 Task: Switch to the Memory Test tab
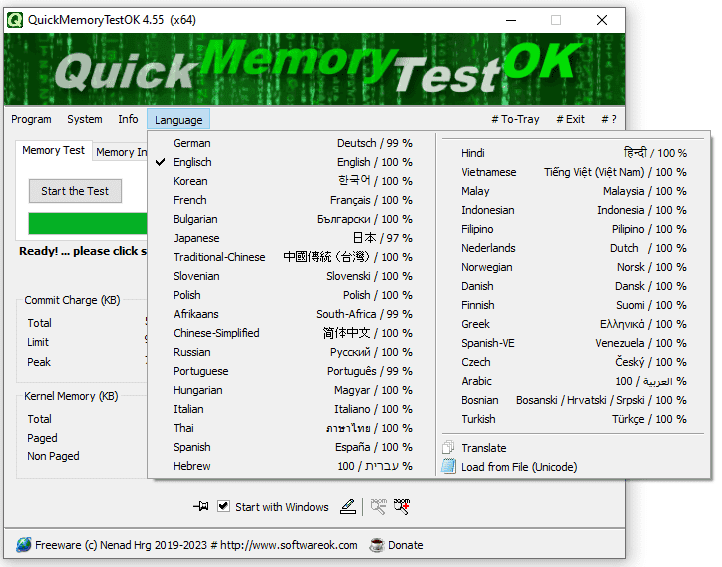[54, 151]
